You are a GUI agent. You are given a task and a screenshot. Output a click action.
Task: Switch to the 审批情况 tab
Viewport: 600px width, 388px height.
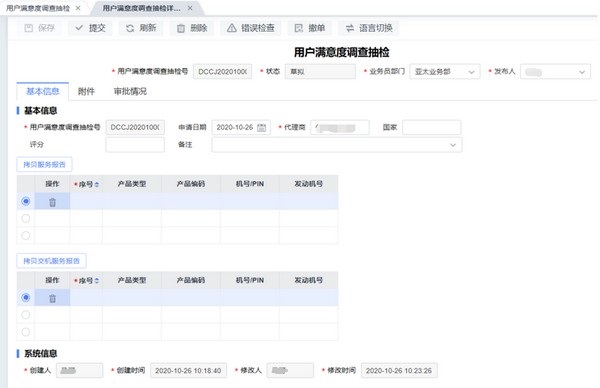click(x=130, y=91)
